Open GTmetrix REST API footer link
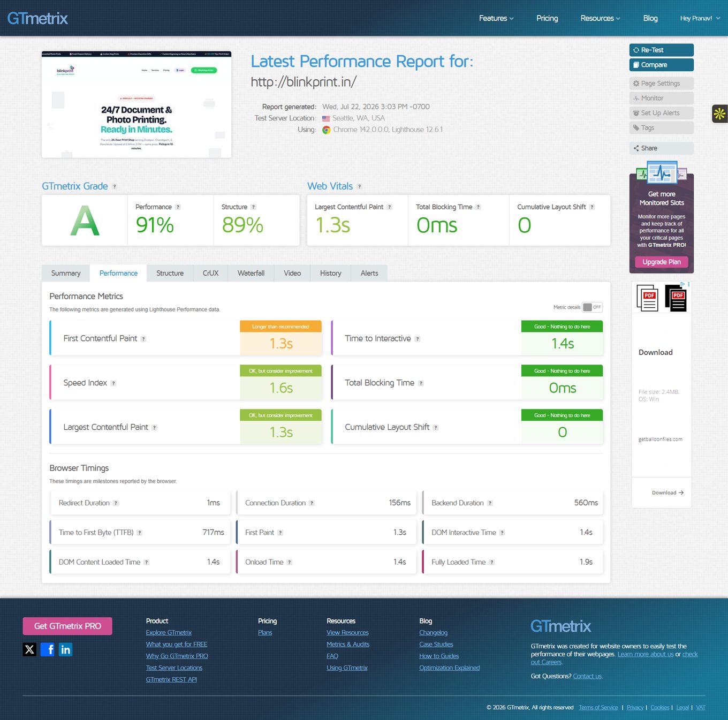The image size is (728, 720). point(171,680)
